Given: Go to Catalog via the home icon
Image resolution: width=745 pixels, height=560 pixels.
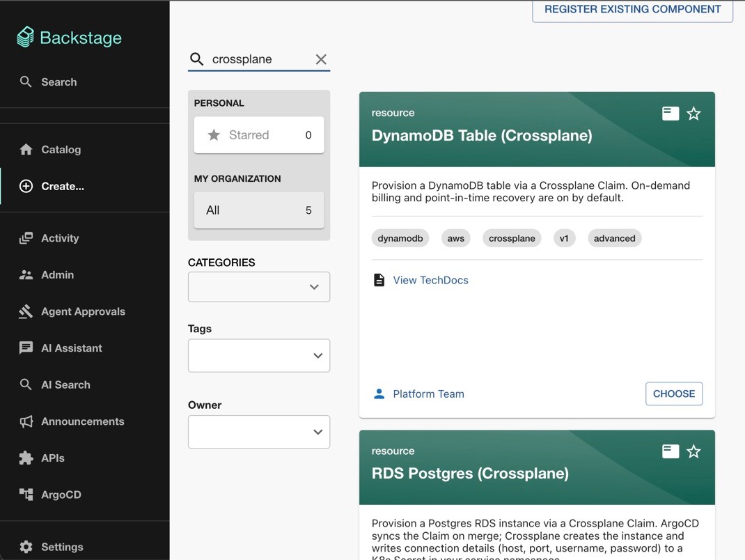Looking at the screenshot, I should click(26, 149).
